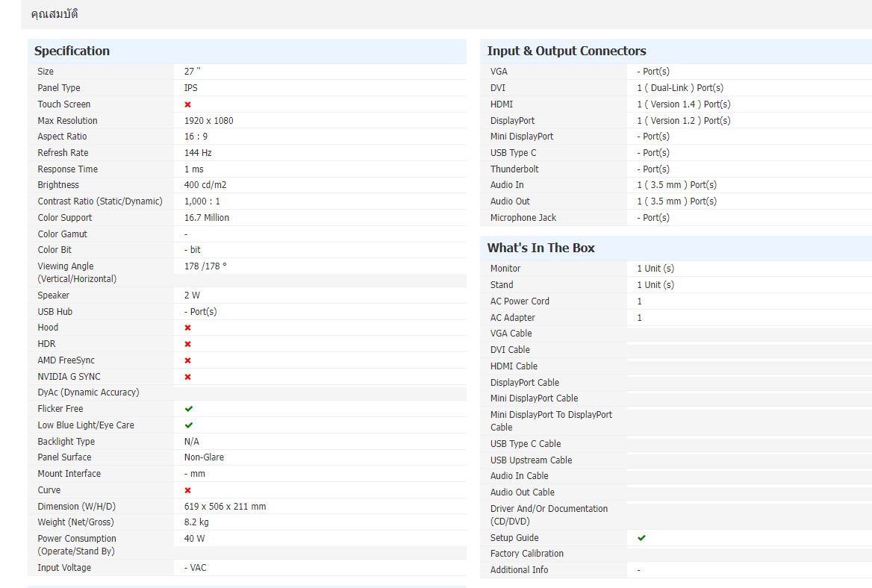The height and width of the screenshot is (588, 872).
Task: Click the NVIDIA G SYNC red cross icon
Action: 187,377
